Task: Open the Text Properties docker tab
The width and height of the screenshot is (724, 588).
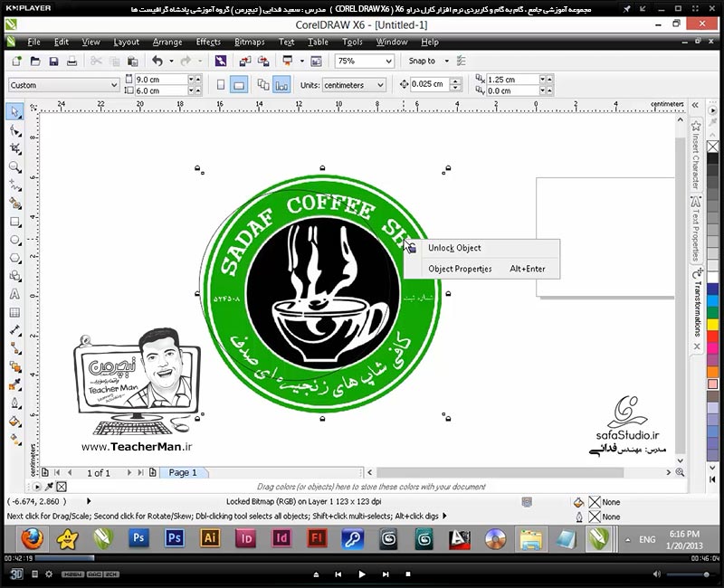Action: (x=696, y=229)
